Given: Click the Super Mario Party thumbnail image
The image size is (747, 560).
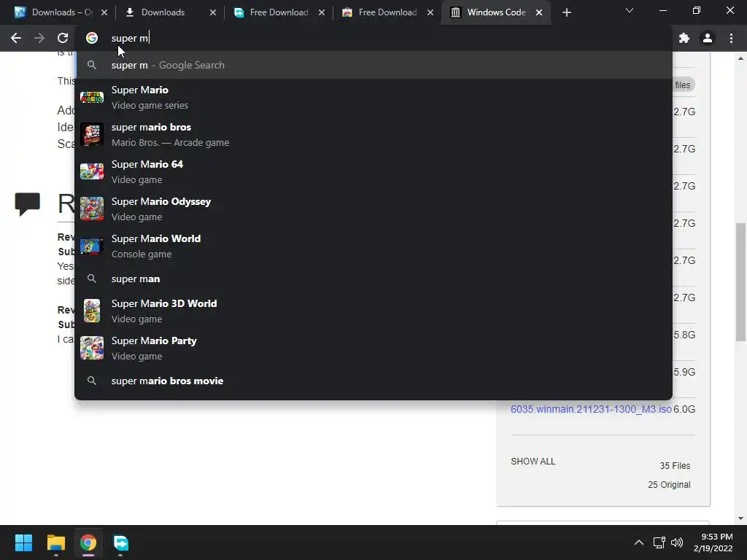Looking at the screenshot, I should [92, 348].
